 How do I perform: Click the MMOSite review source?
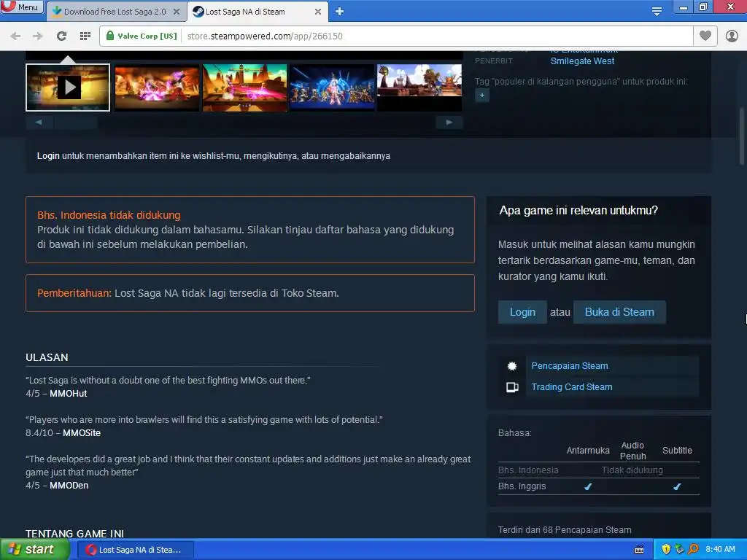point(82,433)
